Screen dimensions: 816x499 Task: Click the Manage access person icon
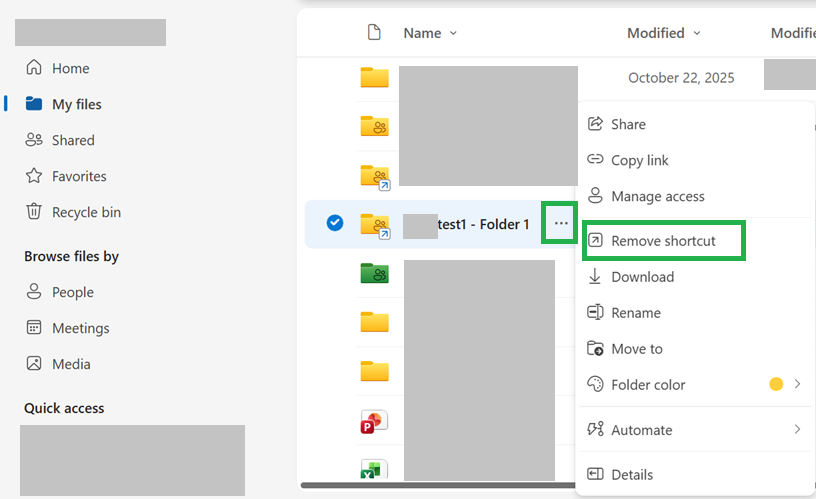click(595, 196)
